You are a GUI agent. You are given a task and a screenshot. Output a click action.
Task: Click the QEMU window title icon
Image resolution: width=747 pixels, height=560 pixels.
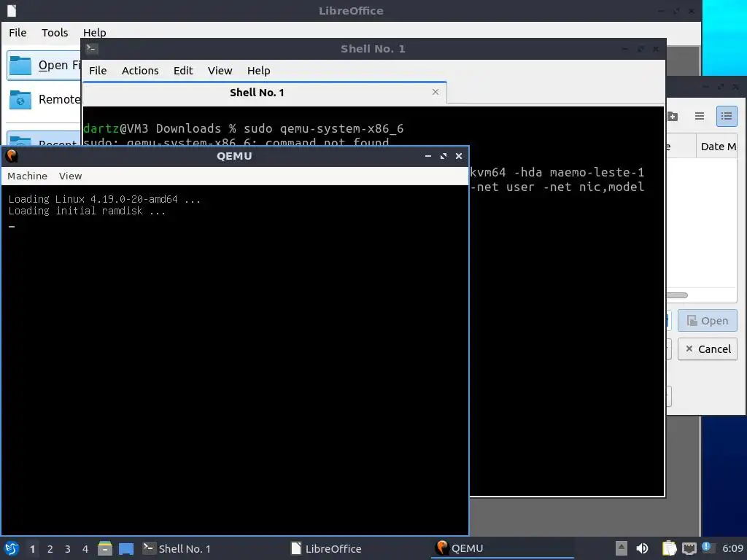12,156
